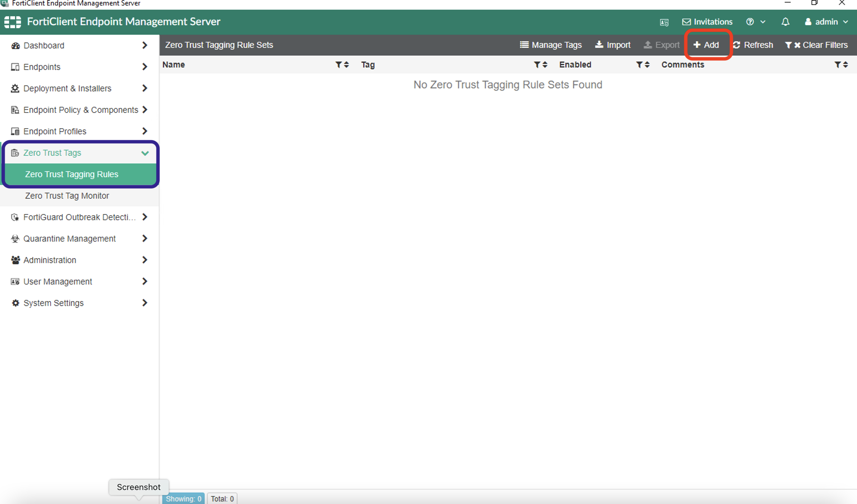Screen dimensions: 857x504
Task: Expand FortiGuard Outbreak Detection arrow
Action: [145, 217]
